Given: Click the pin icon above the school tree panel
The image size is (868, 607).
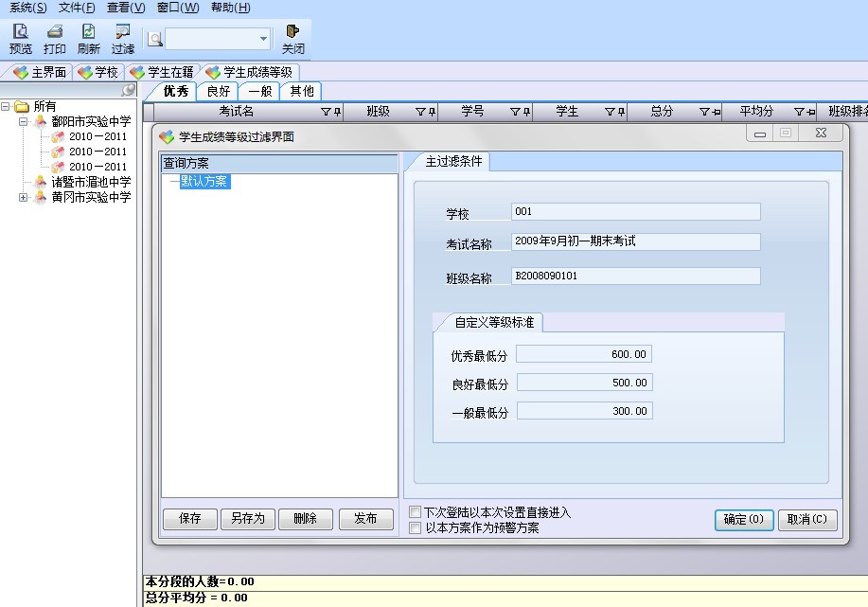Looking at the screenshot, I should (x=129, y=90).
